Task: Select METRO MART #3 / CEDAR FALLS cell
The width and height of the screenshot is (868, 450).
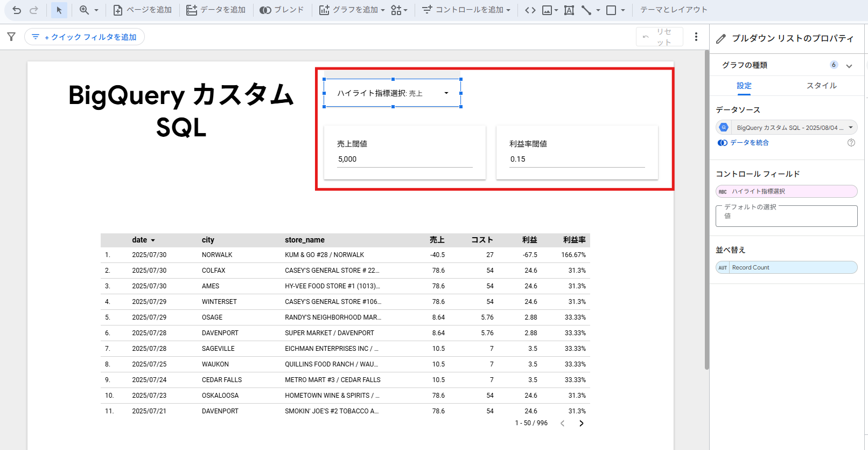Action: click(333, 380)
